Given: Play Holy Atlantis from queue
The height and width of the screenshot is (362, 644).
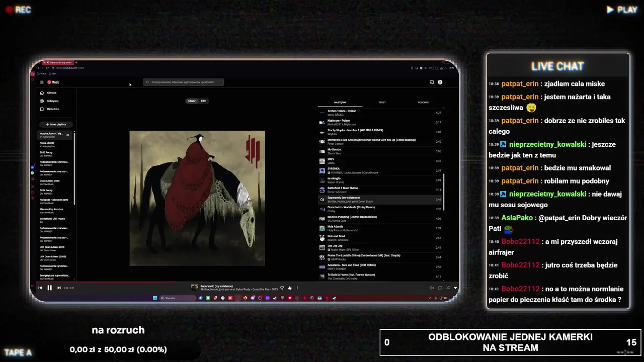Looking at the screenshot, I should point(381,228).
